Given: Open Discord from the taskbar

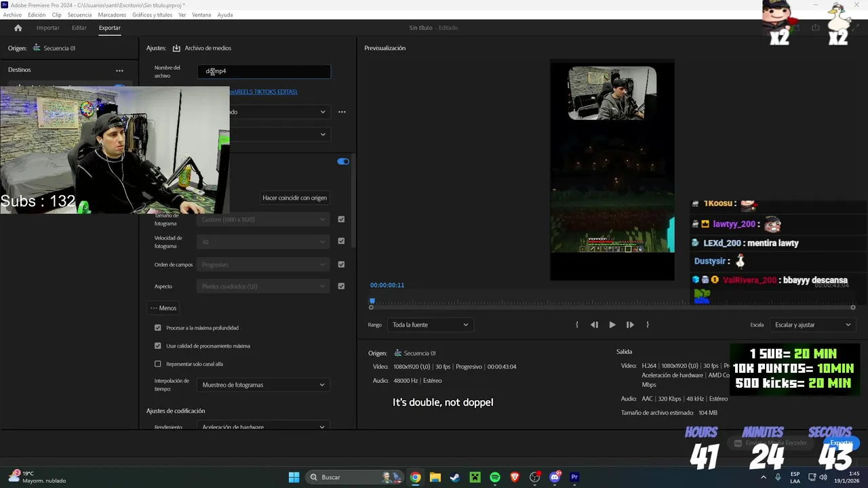Looking at the screenshot, I should pyautogui.click(x=555, y=477).
